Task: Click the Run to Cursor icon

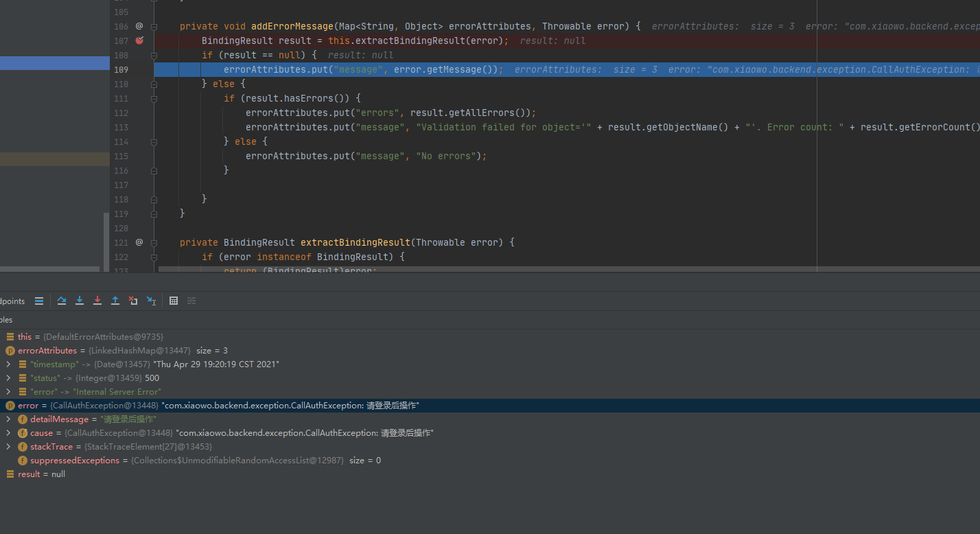Action: (151, 301)
